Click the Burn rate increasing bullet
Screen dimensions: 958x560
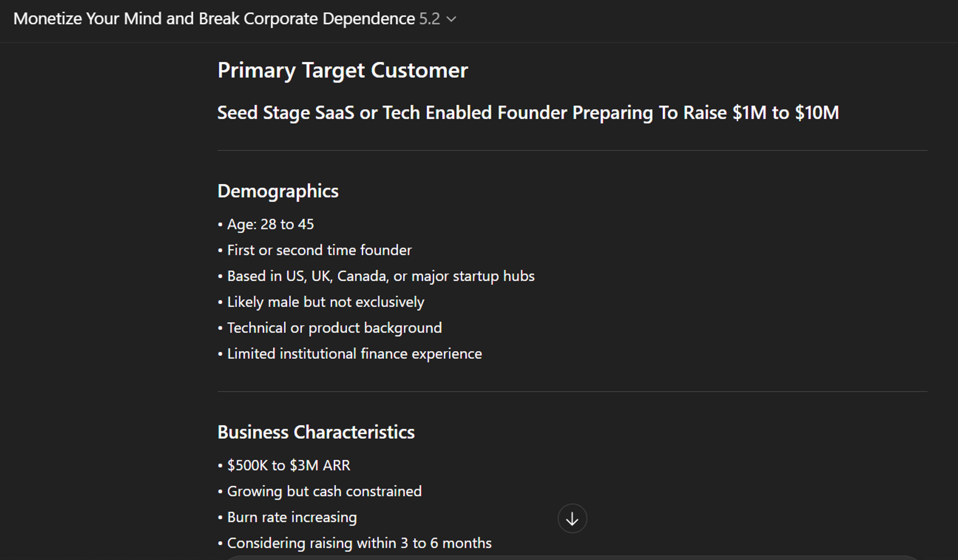coord(292,517)
